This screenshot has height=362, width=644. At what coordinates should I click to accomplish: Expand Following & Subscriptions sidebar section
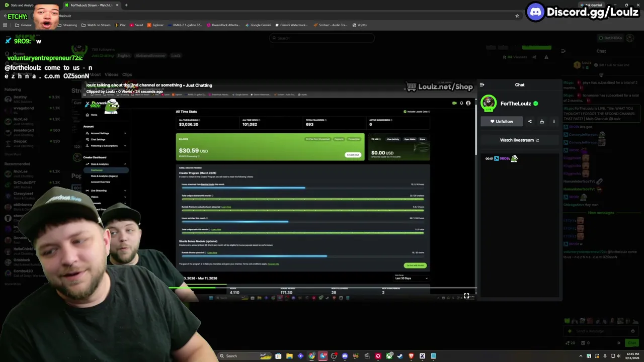pyautogui.click(x=106, y=146)
